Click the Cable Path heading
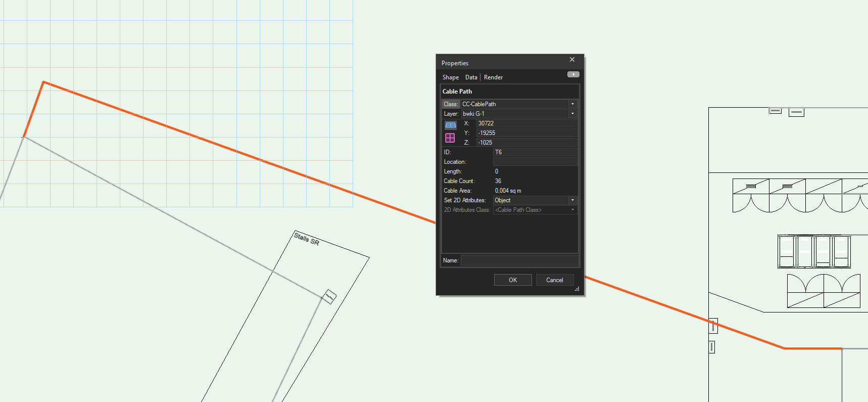This screenshot has width=868, height=402. (x=457, y=92)
